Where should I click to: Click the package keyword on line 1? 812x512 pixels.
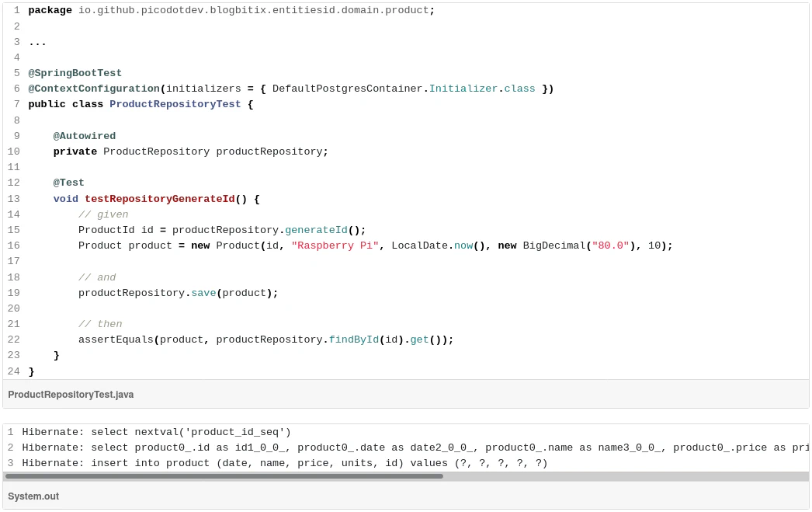tap(50, 11)
